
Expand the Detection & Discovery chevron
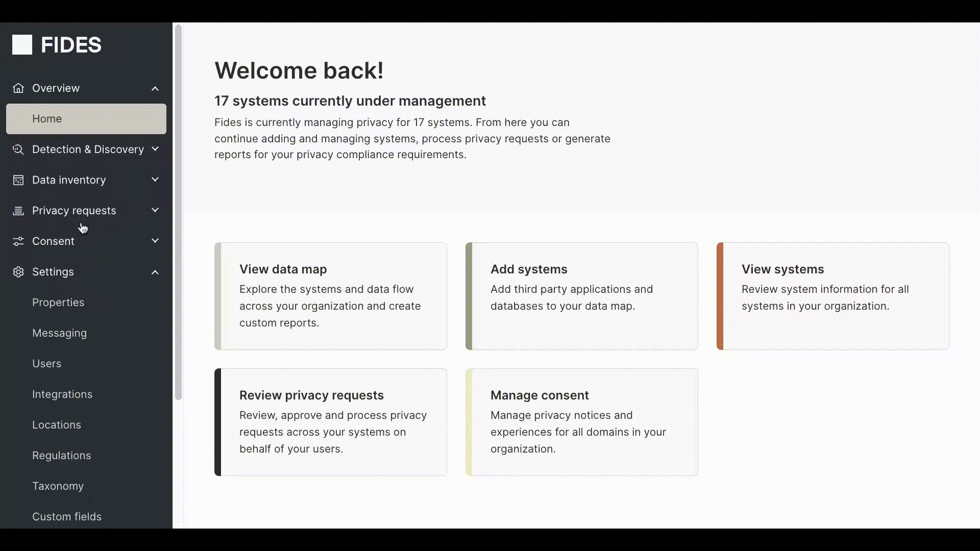[155, 149]
